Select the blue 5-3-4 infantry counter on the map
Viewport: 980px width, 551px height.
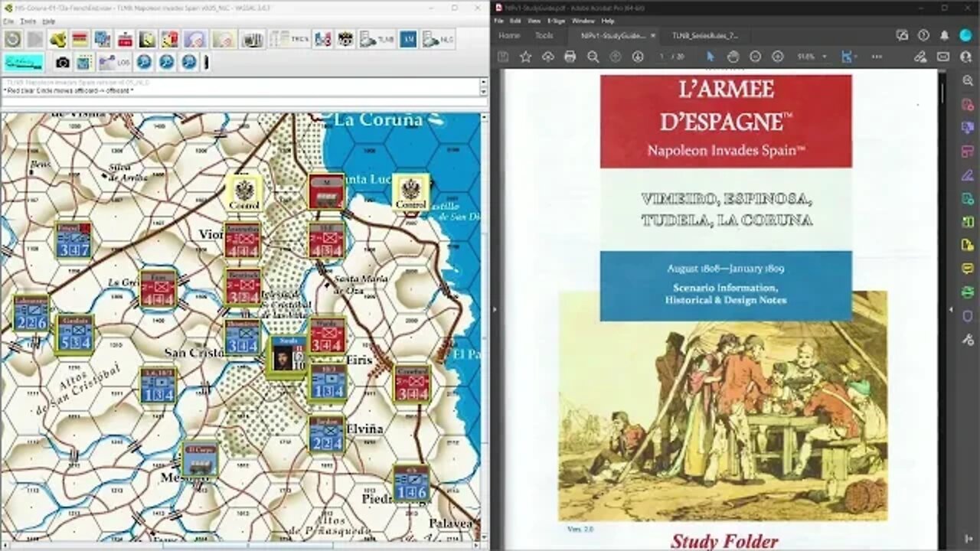pos(75,334)
